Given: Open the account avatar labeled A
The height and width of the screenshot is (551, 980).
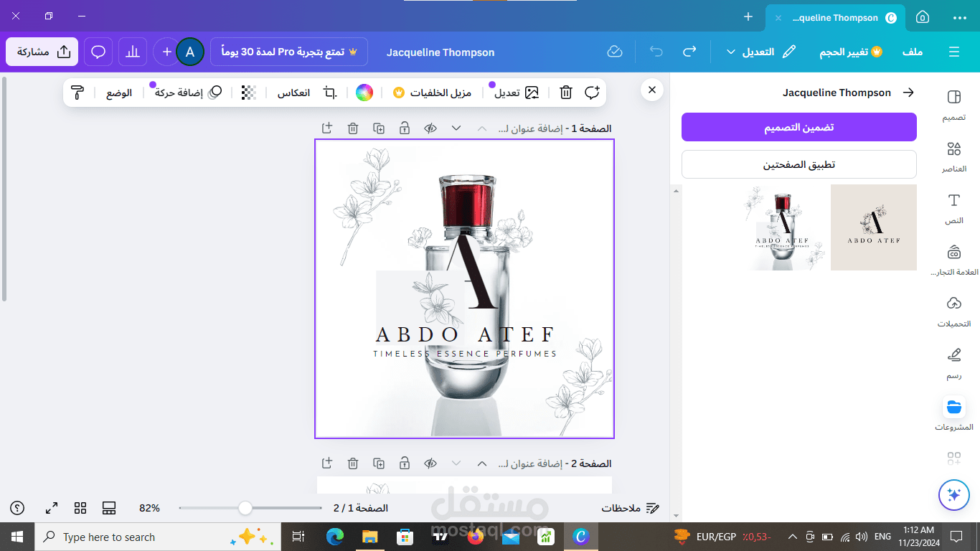Looking at the screenshot, I should [x=190, y=52].
